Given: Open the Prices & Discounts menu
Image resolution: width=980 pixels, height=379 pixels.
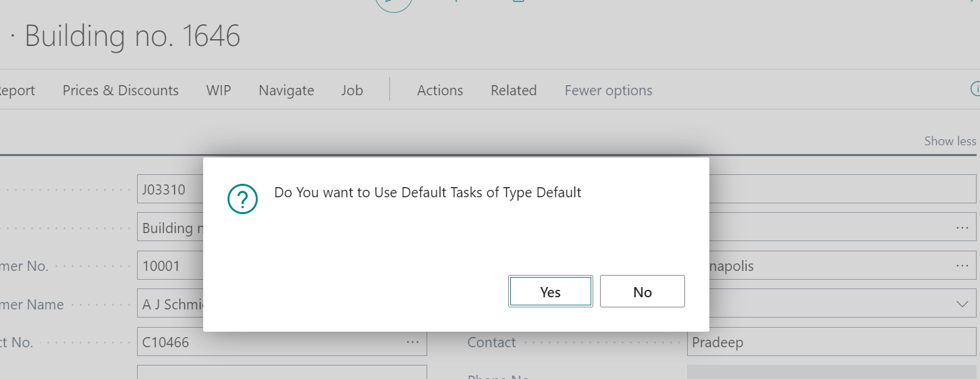Looking at the screenshot, I should click(x=120, y=91).
